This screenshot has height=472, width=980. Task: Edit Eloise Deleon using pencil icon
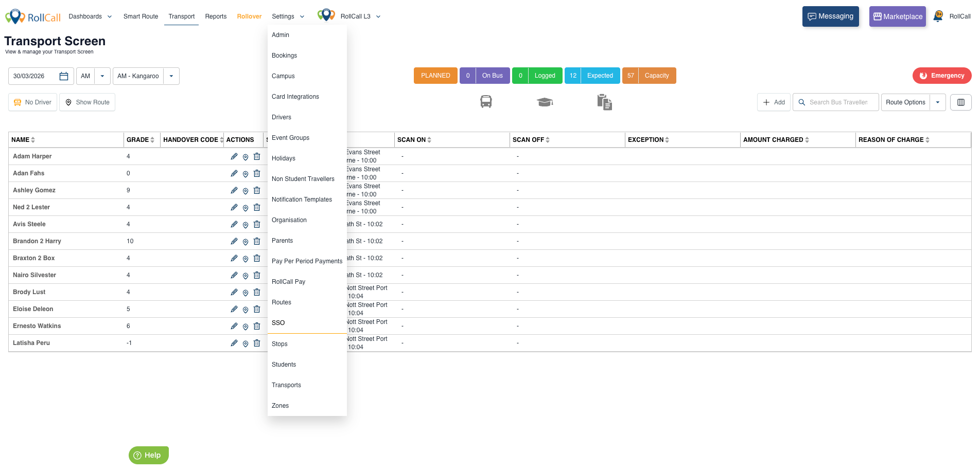tap(234, 309)
